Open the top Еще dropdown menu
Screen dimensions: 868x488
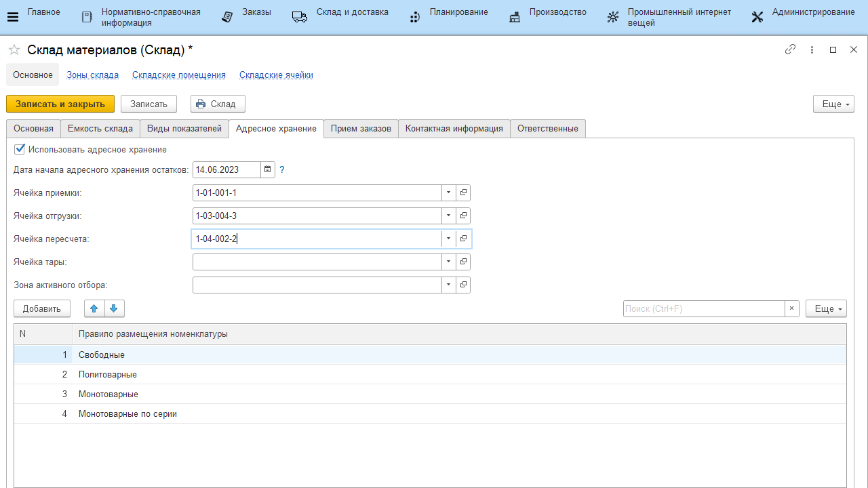[x=833, y=104]
